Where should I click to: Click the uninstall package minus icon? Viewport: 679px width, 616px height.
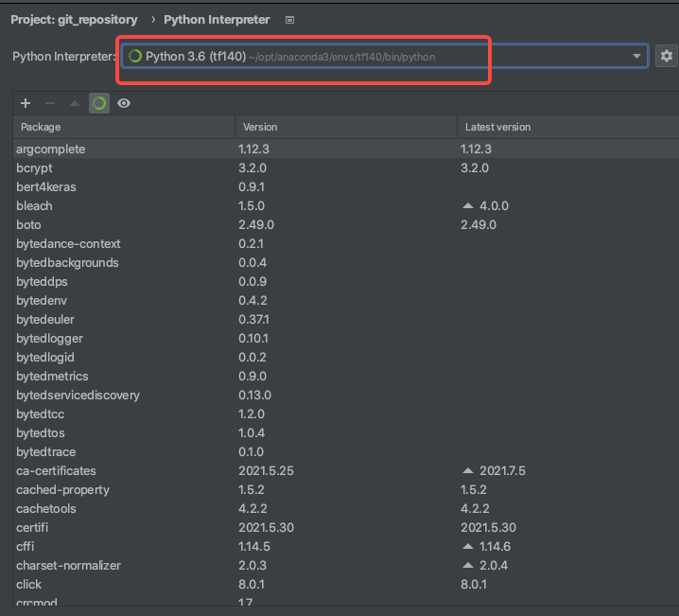(x=50, y=103)
